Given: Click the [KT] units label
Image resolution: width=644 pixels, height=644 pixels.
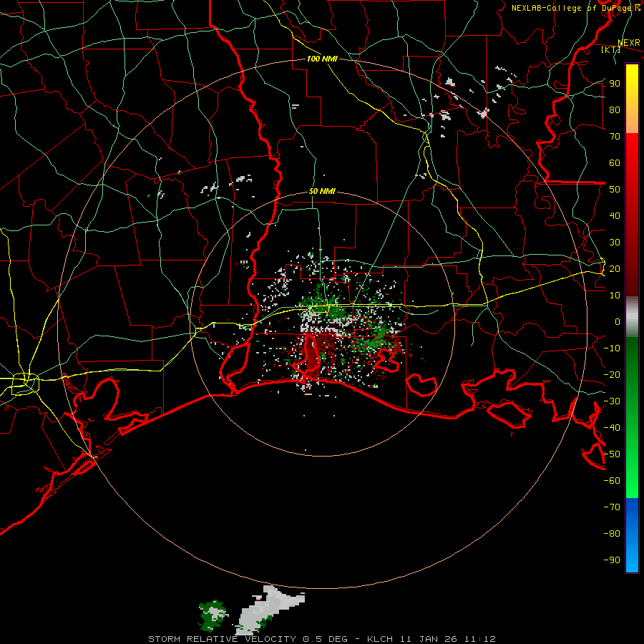Looking at the screenshot, I should click(x=611, y=49).
